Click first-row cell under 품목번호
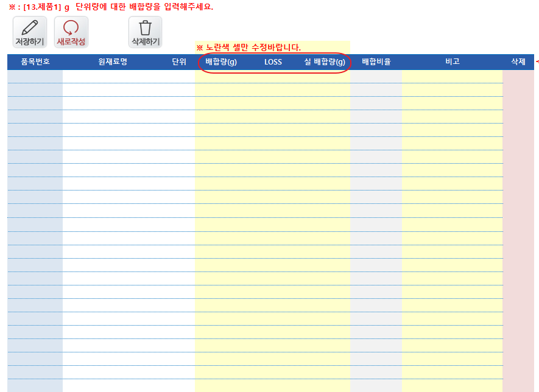This screenshot has width=539, height=392. [35, 77]
